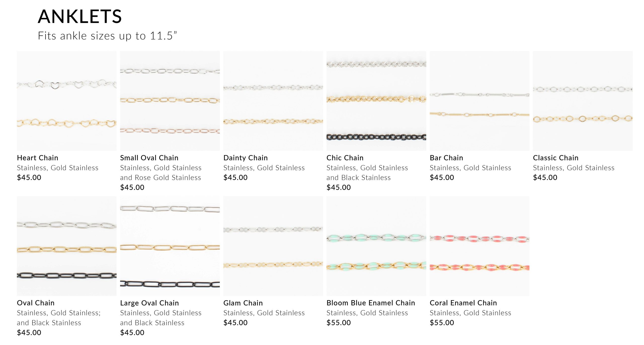Open the Large Oval Chain title link
Screen dimensions: 644x345
(149, 303)
